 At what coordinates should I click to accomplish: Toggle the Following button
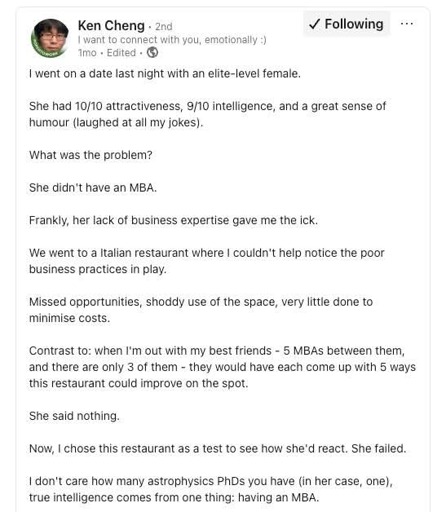point(347,24)
